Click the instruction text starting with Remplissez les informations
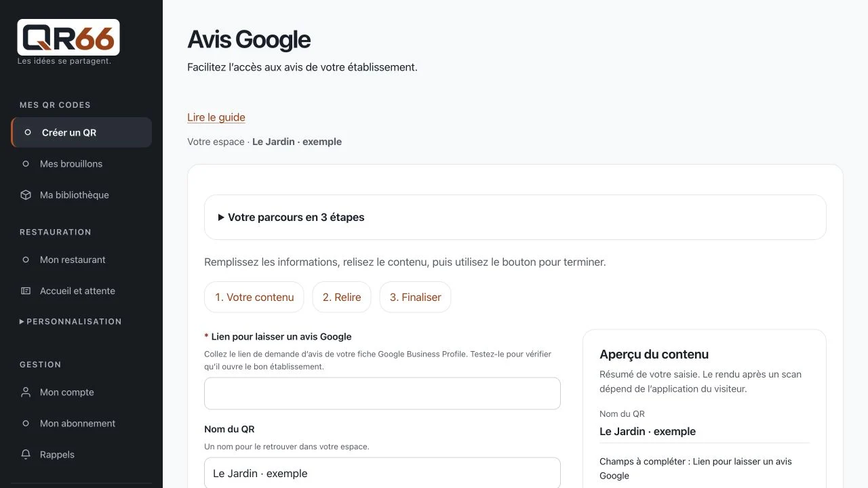868x488 pixels. tap(405, 262)
